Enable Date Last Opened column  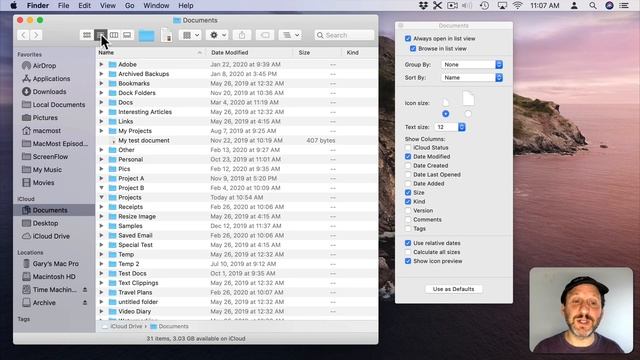[408, 174]
